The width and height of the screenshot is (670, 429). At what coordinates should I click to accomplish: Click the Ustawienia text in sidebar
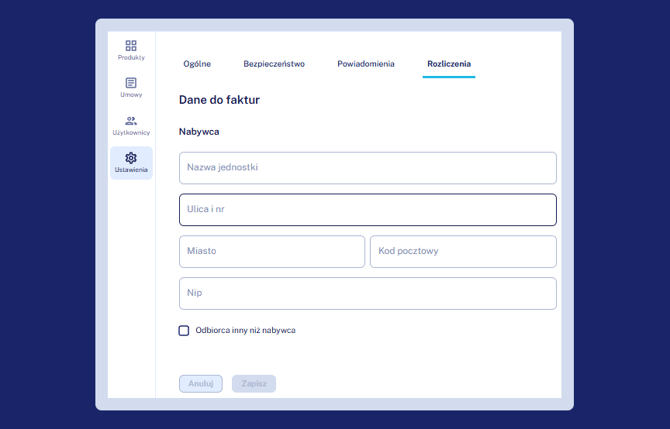[x=131, y=170]
